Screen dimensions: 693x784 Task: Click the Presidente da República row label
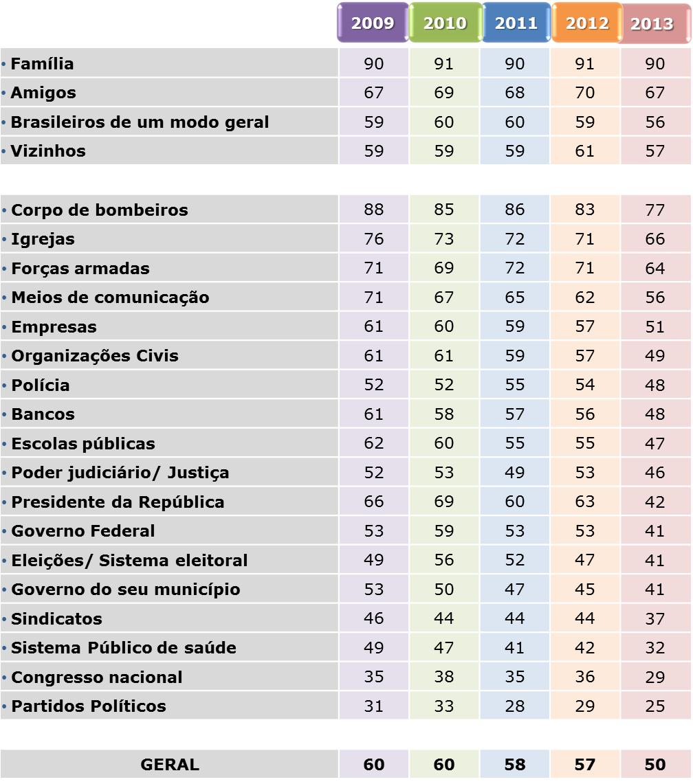(118, 502)
